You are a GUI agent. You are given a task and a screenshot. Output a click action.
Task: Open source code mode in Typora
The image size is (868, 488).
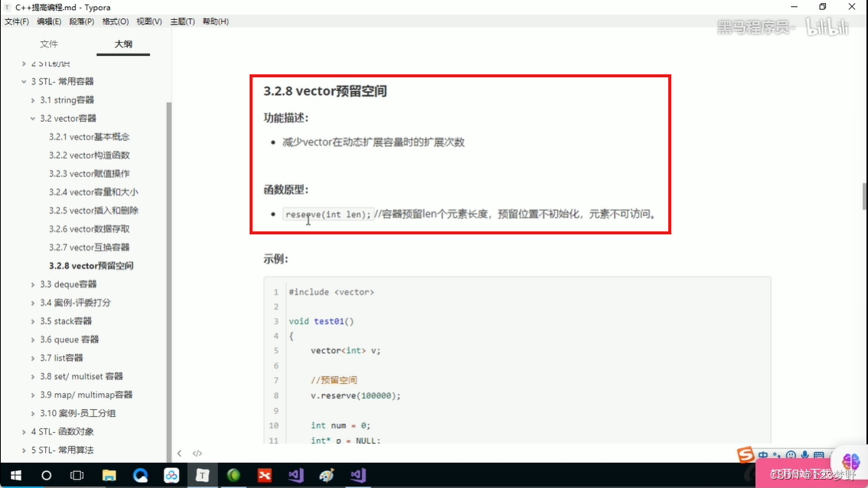(x=197, y=453)
